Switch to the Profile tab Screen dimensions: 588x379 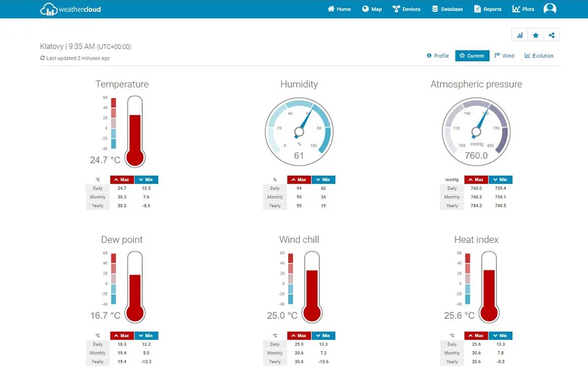(x=437, y=55)
